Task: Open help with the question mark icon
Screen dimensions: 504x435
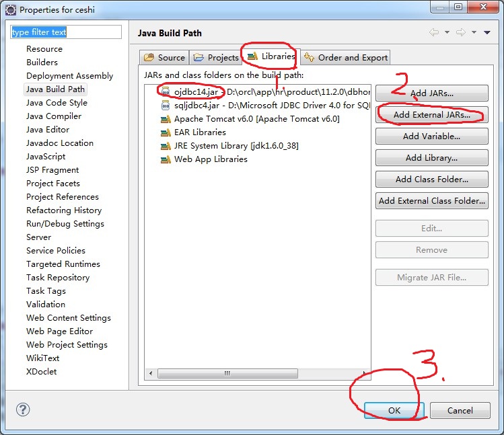Action: pos(23,409)
